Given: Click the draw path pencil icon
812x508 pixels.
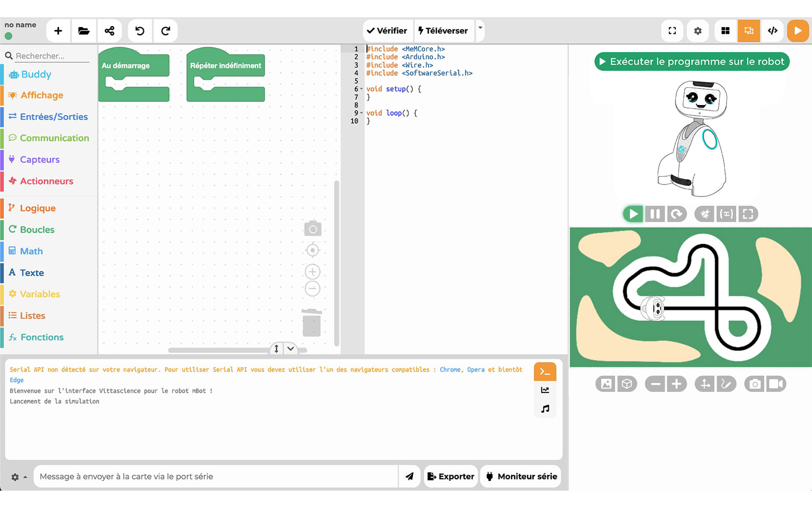Looking at the screenshot, I should pos(726,384).
